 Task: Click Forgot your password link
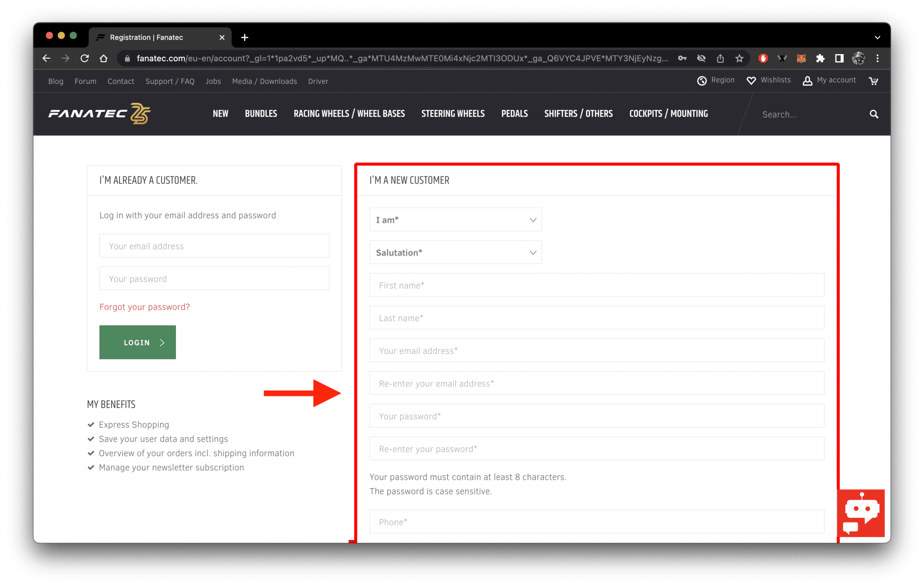(144, 307)
